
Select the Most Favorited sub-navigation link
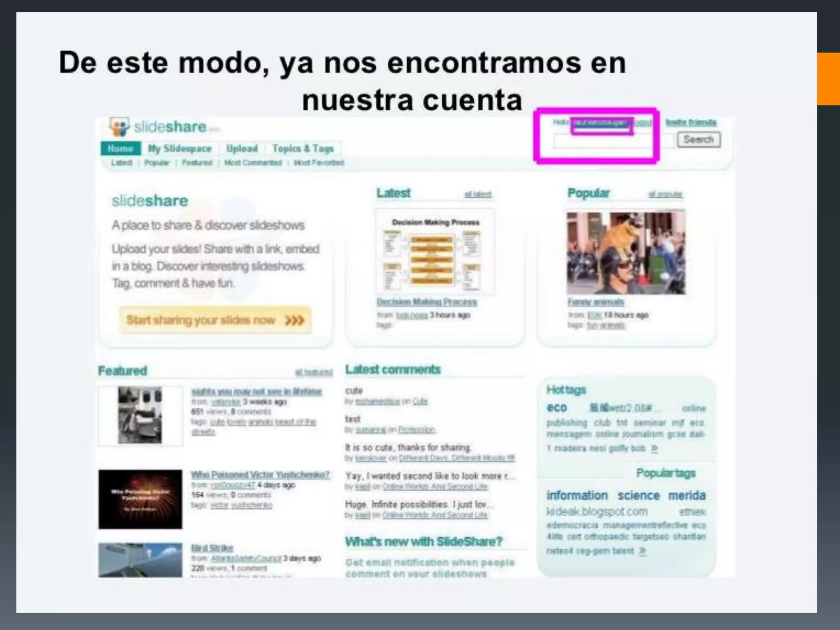(319, 163)
